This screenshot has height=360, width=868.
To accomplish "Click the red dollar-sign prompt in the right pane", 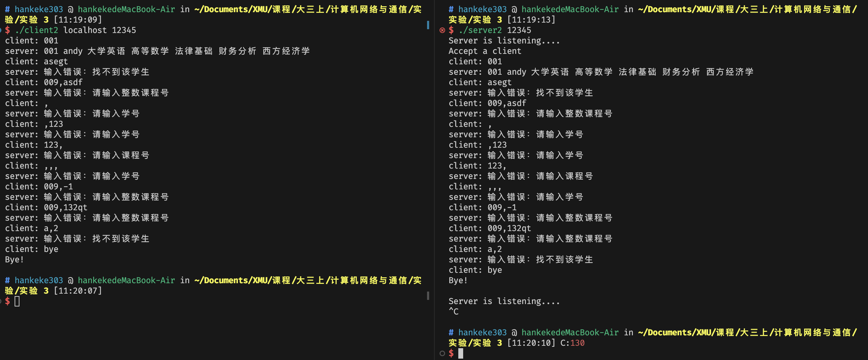I will coord(451,354).
